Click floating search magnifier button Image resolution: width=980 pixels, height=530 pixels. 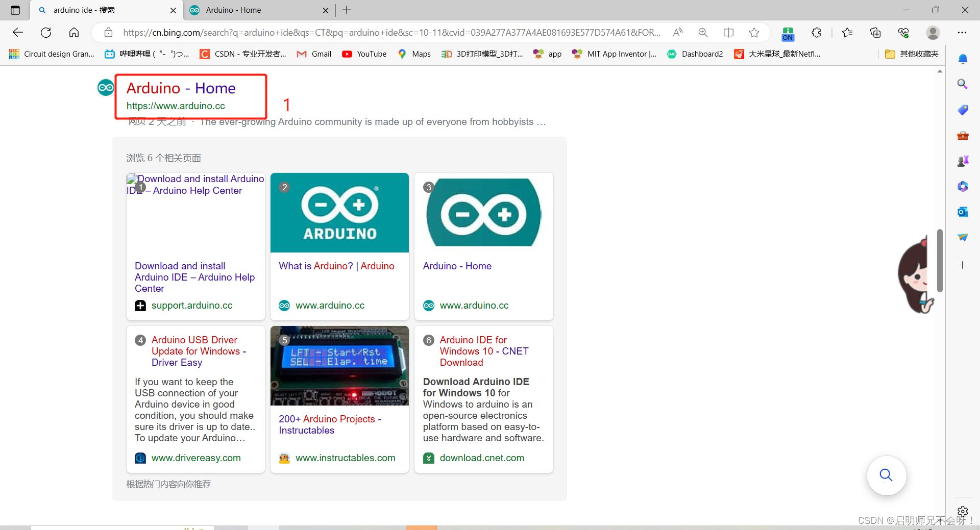(x=887, y=475)
